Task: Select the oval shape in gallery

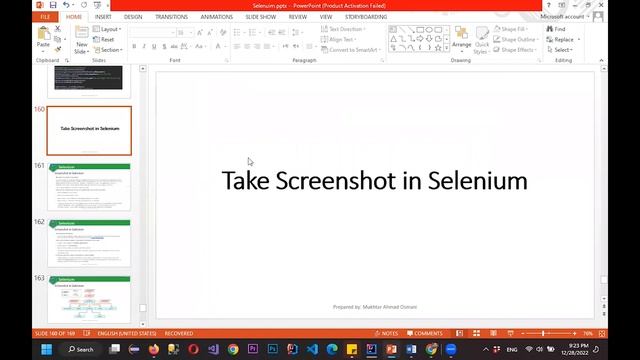Action: (429, 30)
